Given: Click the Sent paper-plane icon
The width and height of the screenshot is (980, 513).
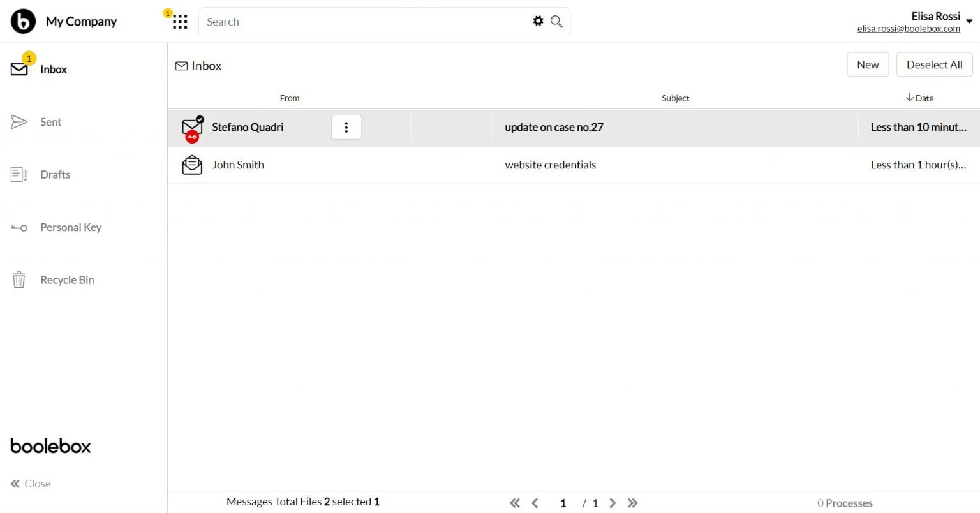Looking at the screenshot, I should tap(19, 122).
